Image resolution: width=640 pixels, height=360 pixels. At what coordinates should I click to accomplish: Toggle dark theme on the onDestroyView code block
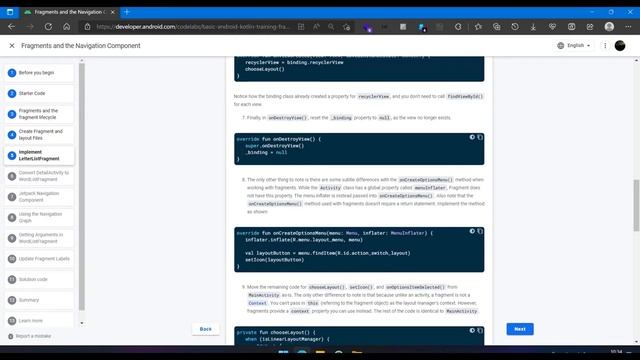pos(472,138)
